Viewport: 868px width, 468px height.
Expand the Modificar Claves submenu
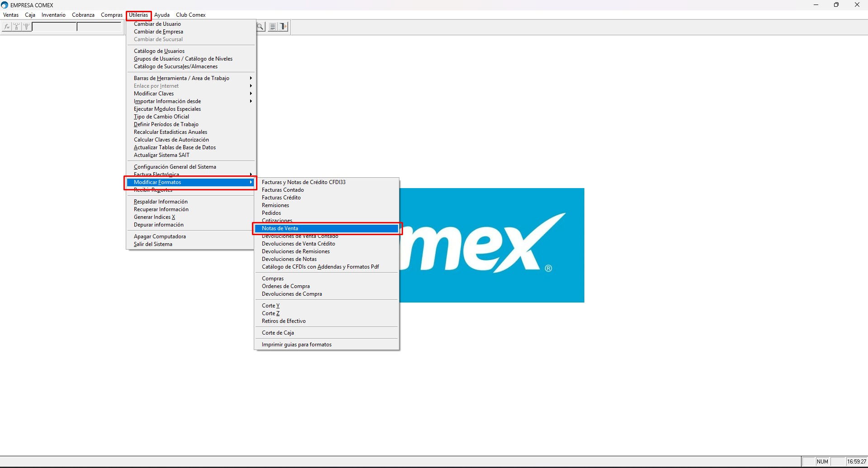tap(191, 94)
